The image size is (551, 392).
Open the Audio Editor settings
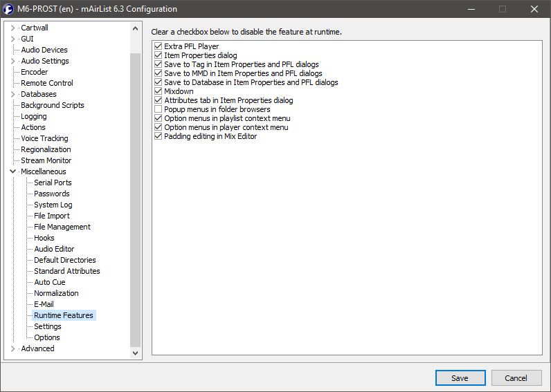click(54, 249)
